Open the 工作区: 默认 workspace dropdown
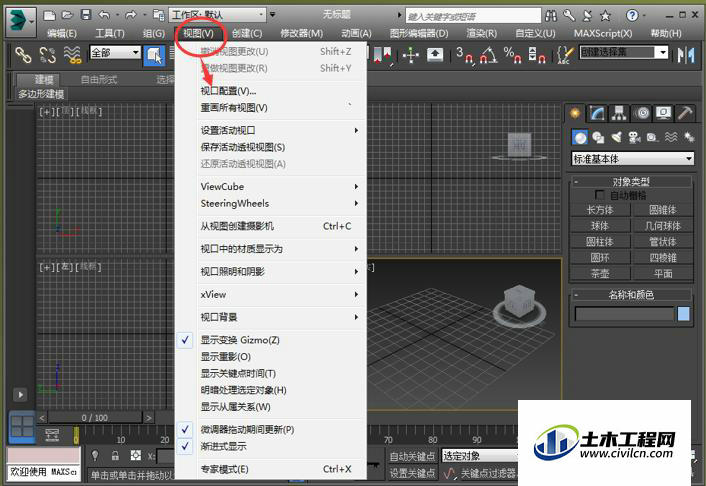 click(x=217, y=15)
